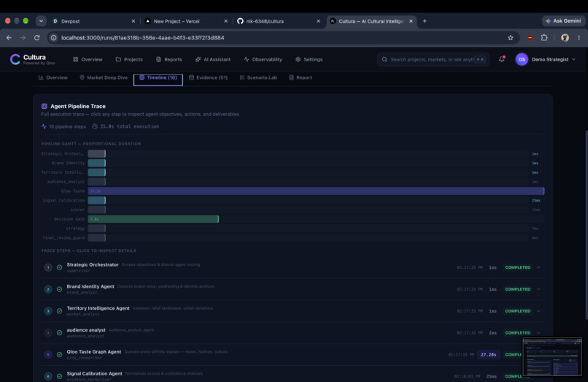
Task: Reload the page
Action: [x=36, y=37]
